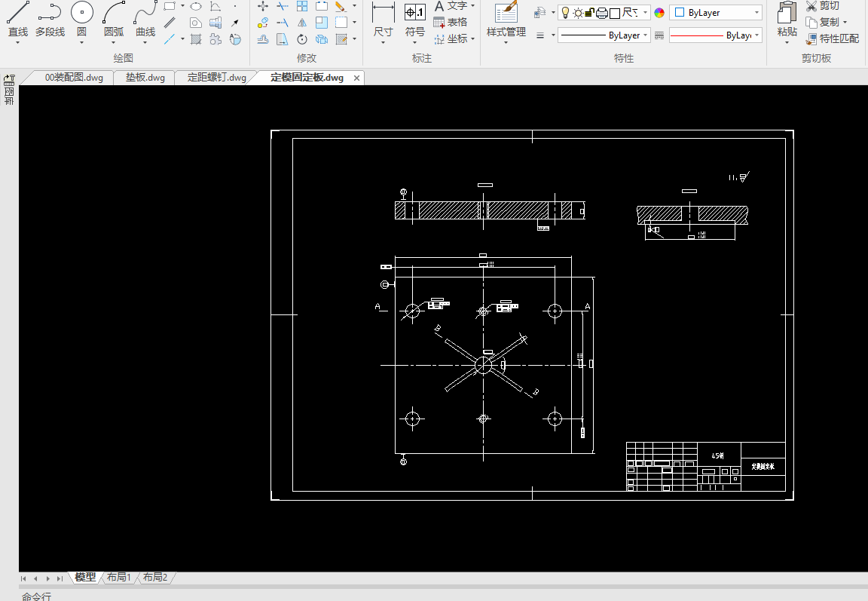The height and width of the screenshot is (601, 868).
Task: Expand the 粘贴 paste dropdown arrow
Action: pyautogui.click(x=787, y=43)
